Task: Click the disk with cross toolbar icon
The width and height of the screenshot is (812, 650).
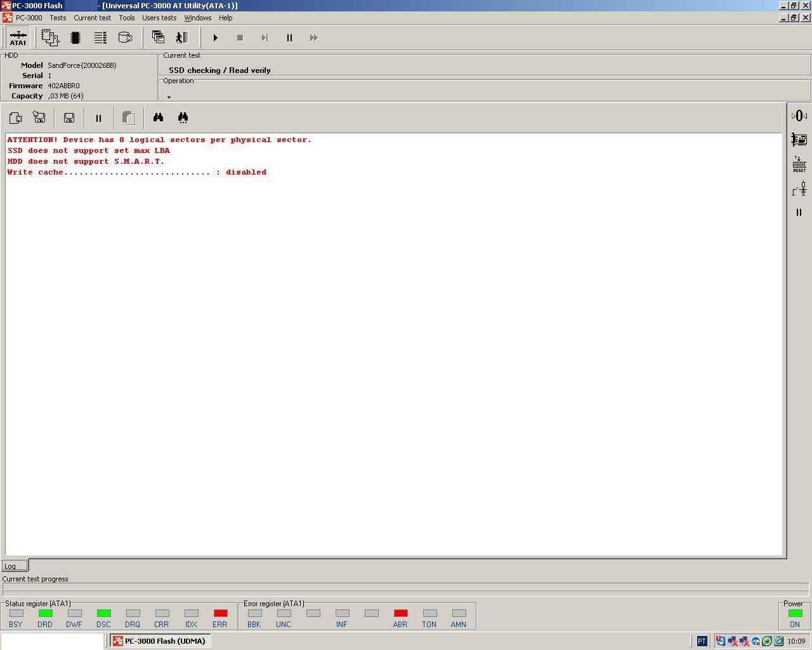Action: (x=126, y=38)
